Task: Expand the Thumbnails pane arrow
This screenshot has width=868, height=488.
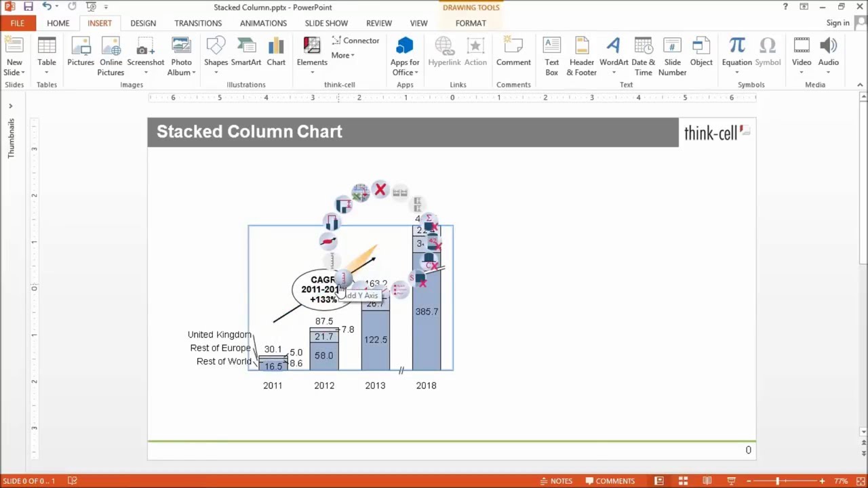Action: click(x=10, y=106)
